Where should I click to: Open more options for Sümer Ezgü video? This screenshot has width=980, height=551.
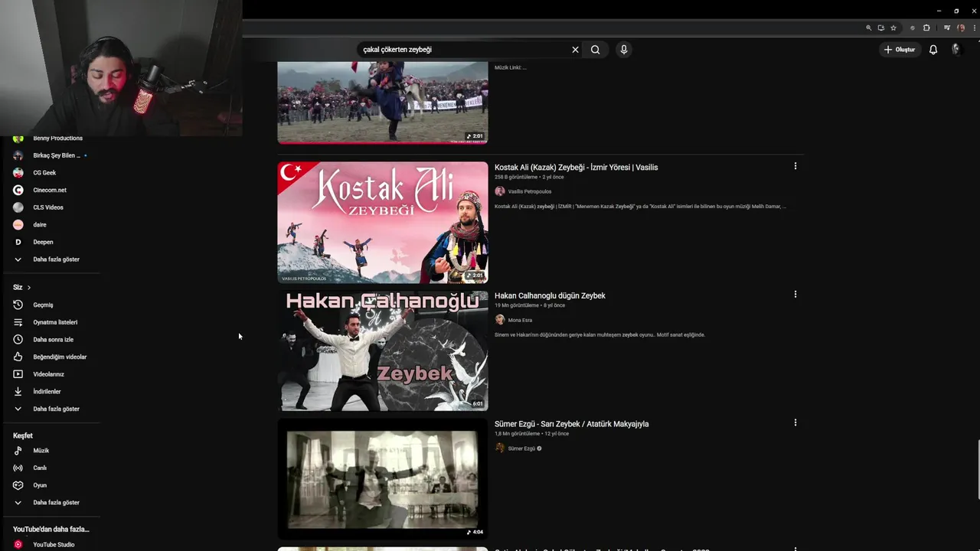tap(795, 422)
